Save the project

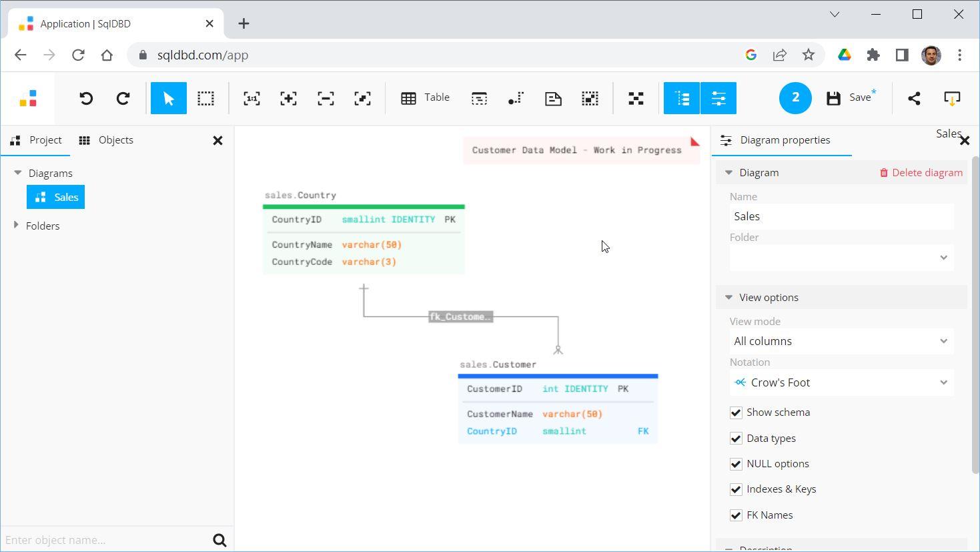tap(851, 98)
